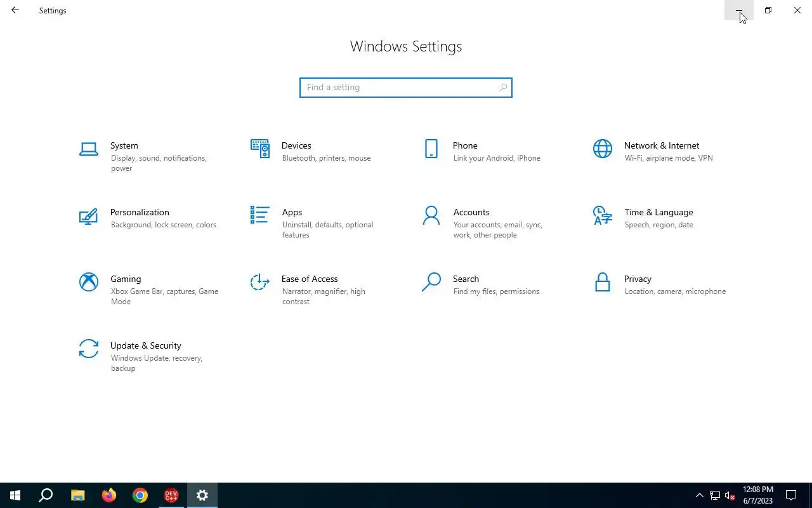
Task: Open the System laptop icon
Action: click(x=89, y=149)
